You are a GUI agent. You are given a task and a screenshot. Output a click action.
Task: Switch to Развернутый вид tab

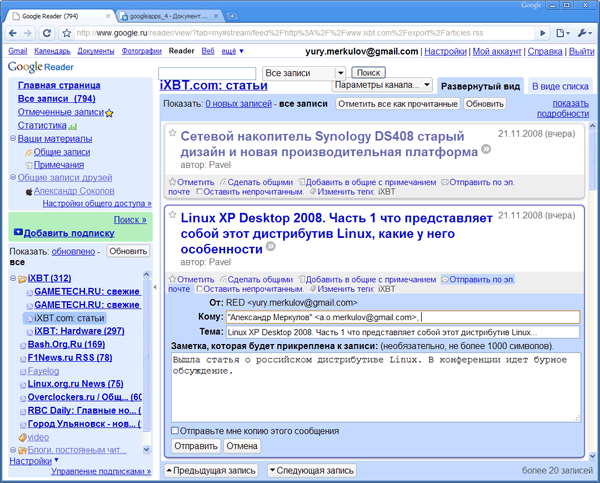pos(480,86)
